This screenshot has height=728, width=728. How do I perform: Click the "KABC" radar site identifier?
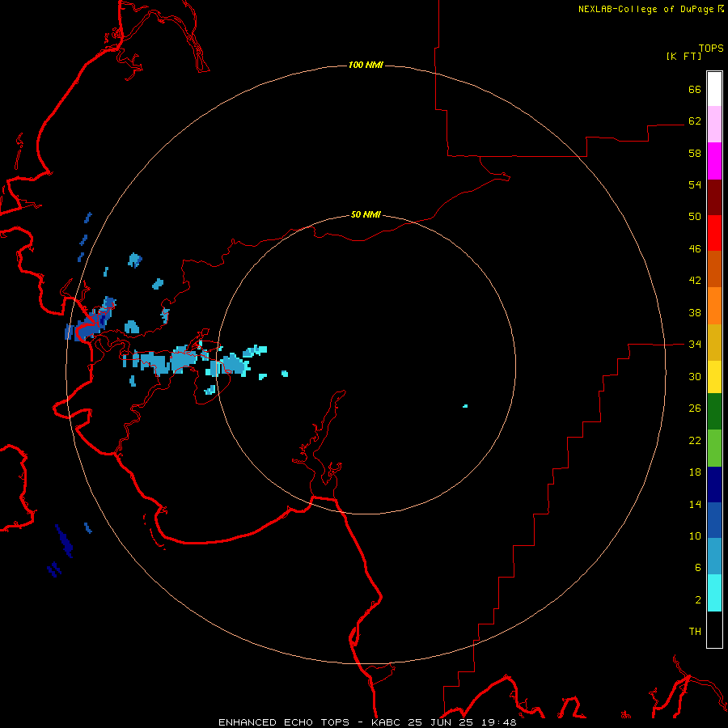point(387,722)
